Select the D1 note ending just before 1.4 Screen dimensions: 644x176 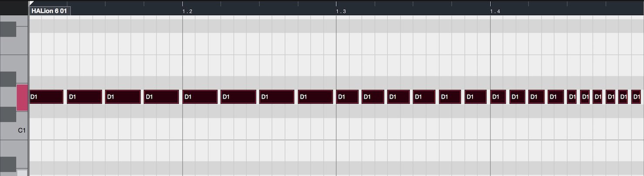coord(476,97)
